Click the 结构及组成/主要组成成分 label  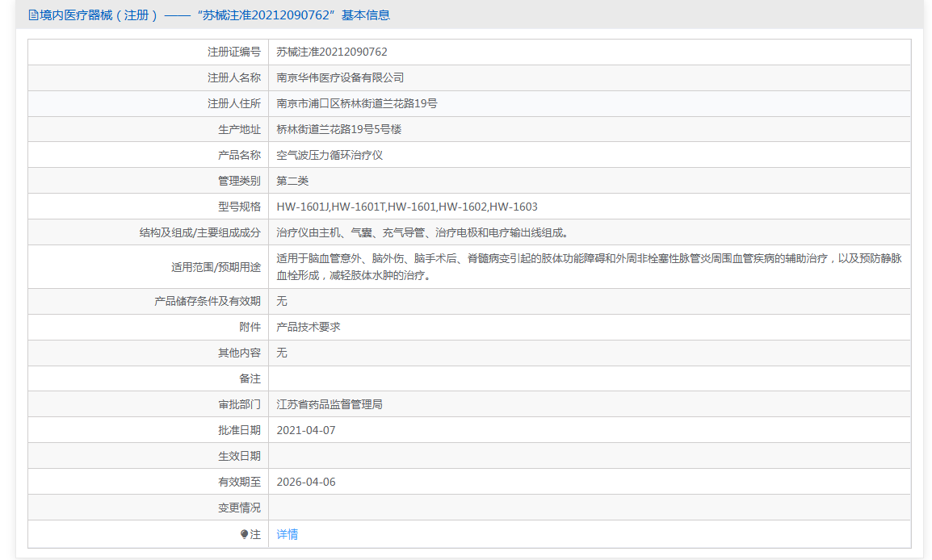tap(199, 232)
